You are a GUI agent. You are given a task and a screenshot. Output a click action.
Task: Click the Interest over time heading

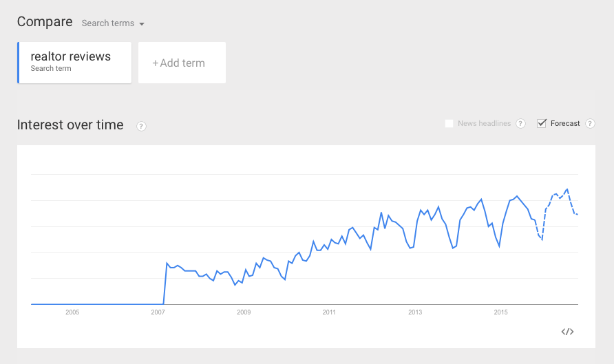(70, 125)
